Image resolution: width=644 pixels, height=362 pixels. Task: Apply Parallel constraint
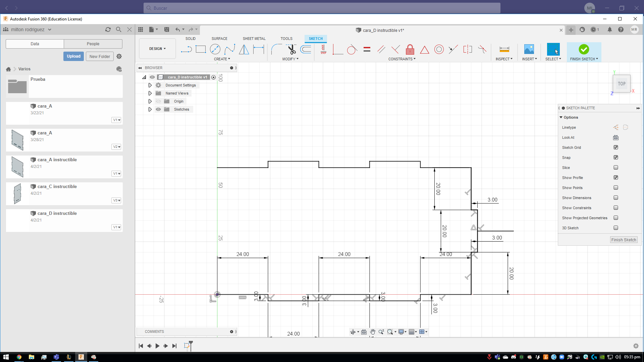pyautogui.click(x=381, y=50)
